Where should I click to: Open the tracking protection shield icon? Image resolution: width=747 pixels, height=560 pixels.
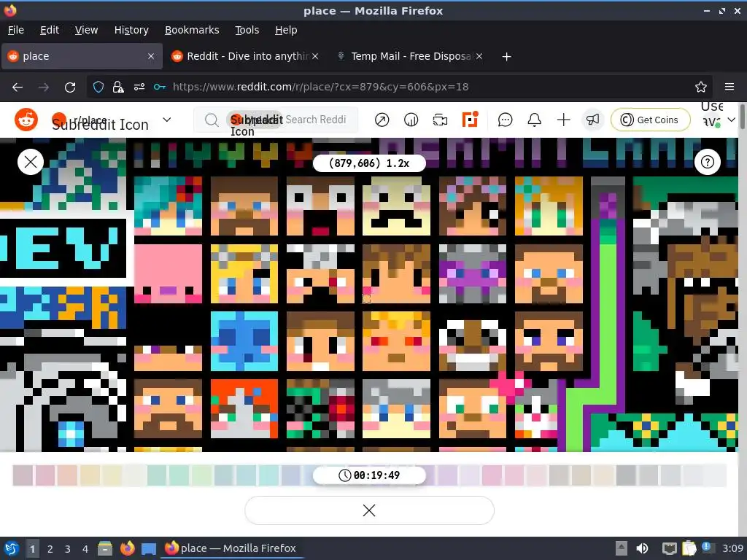(x=98, y=87)
